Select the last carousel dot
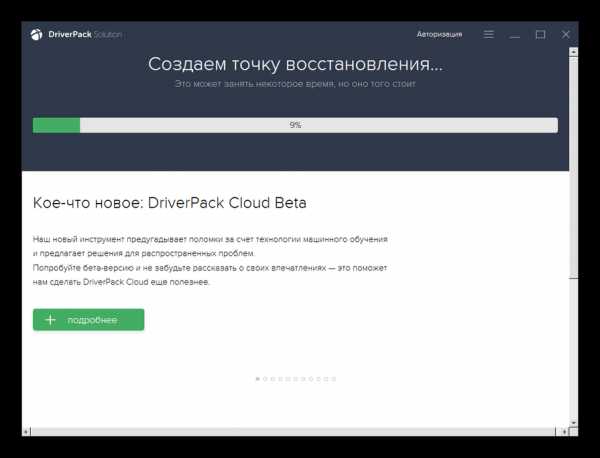Screen dimensions: 600x458 (334, 379)
